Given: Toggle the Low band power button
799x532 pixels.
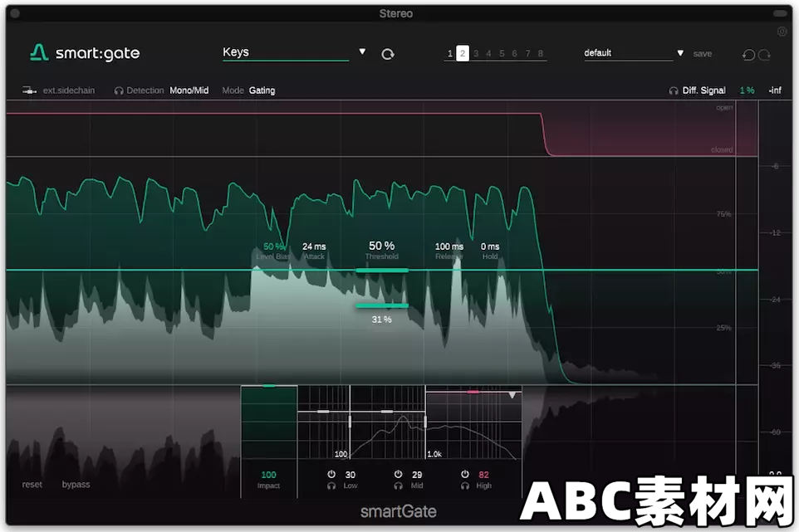Looking at the screenshot, I should pyautogui.click(x=331, y=474).
